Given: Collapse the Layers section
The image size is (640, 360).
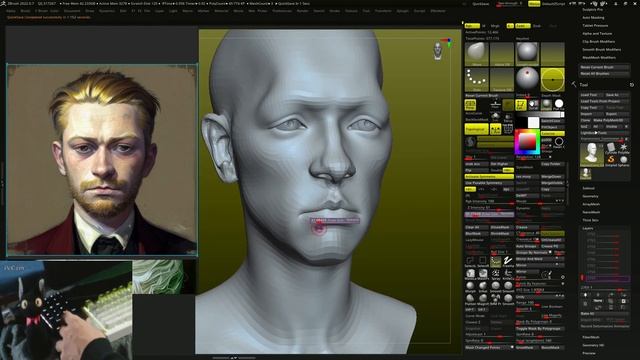Looking at the screenshot, I should [x=588, y=228].
